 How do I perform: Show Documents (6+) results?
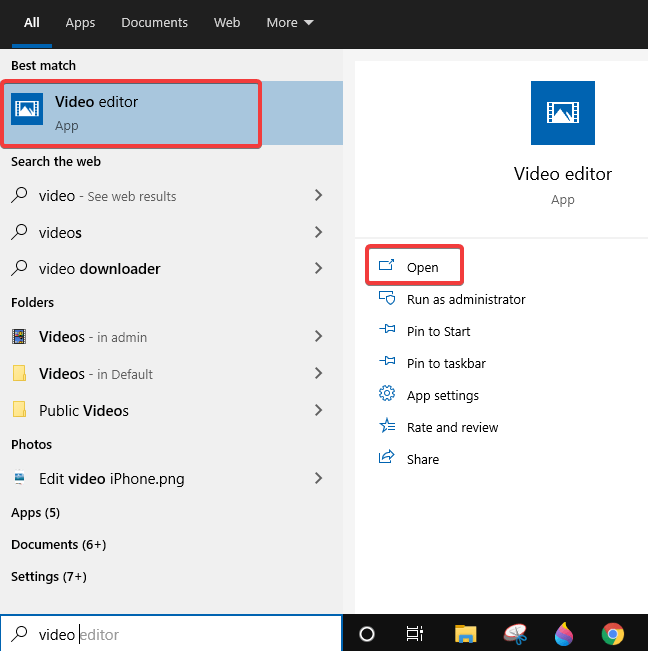(x=59, y=544)
